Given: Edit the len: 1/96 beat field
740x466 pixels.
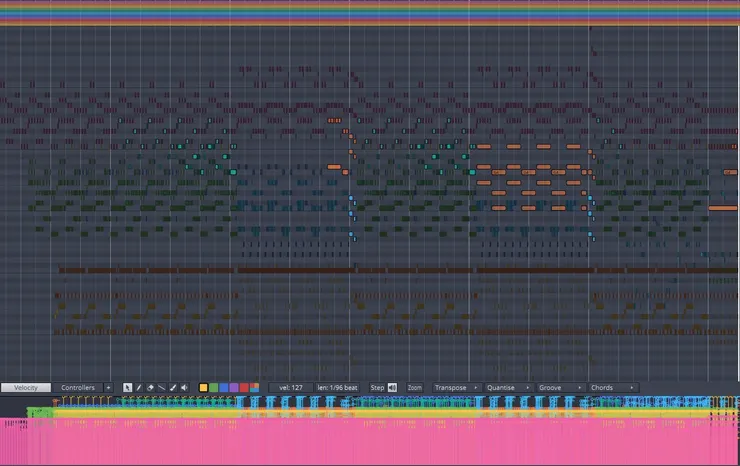Looking at the screenshot, I should (x=337, y=388).
